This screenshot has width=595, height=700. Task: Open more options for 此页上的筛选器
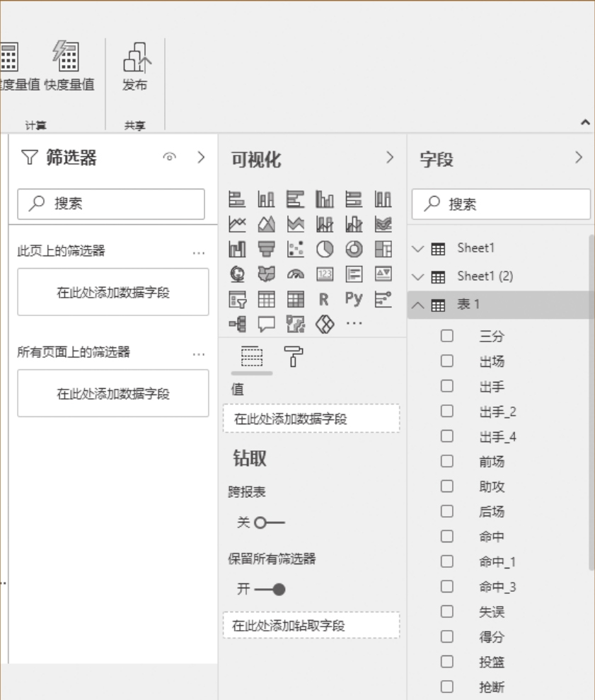click(x=199, y=252)
